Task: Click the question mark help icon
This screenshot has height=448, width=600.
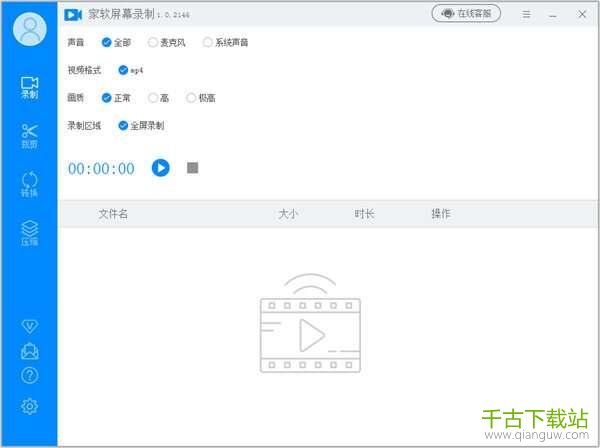Action: pyautogui.click(x=29, y=376)
